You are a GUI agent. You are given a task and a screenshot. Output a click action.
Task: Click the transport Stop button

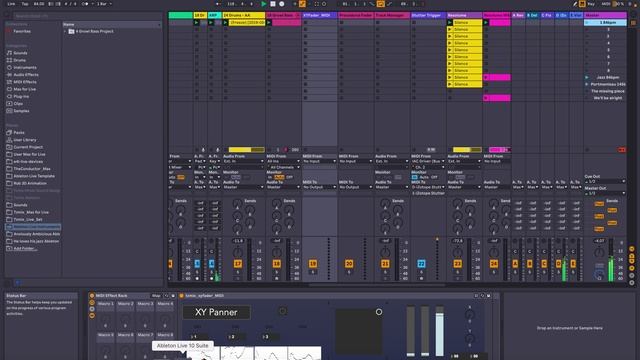[x=273, y=4]
